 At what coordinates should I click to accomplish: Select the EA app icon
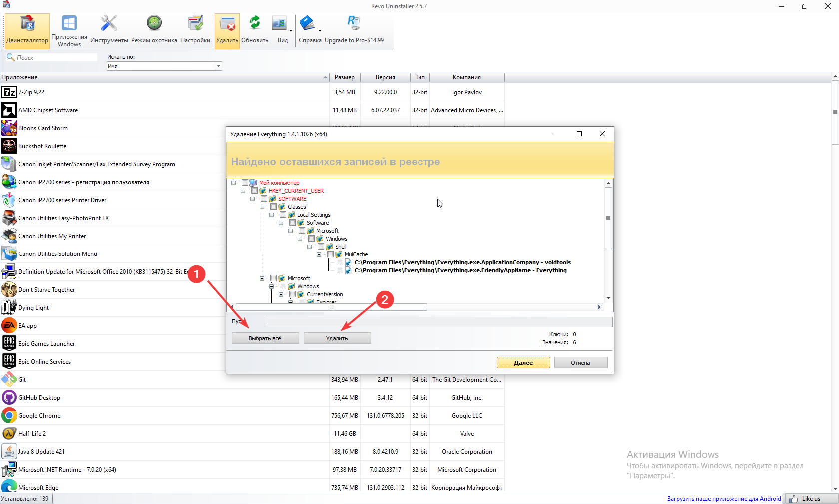[9, 326]
